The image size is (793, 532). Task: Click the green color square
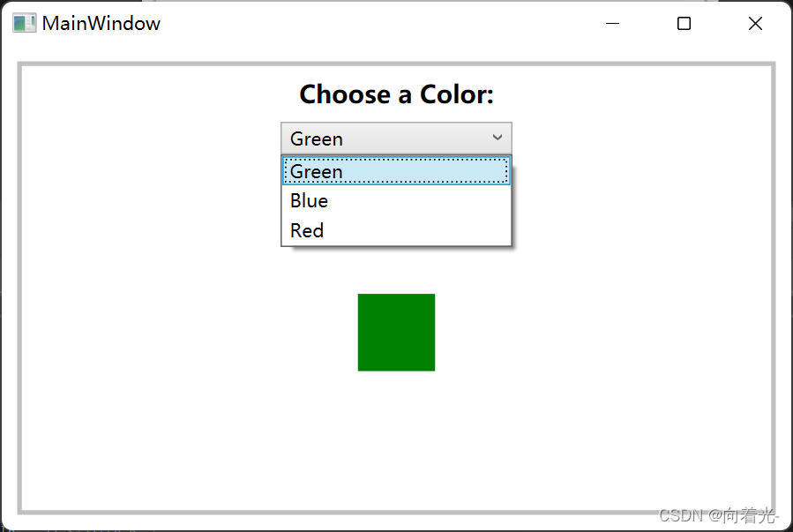396,333
